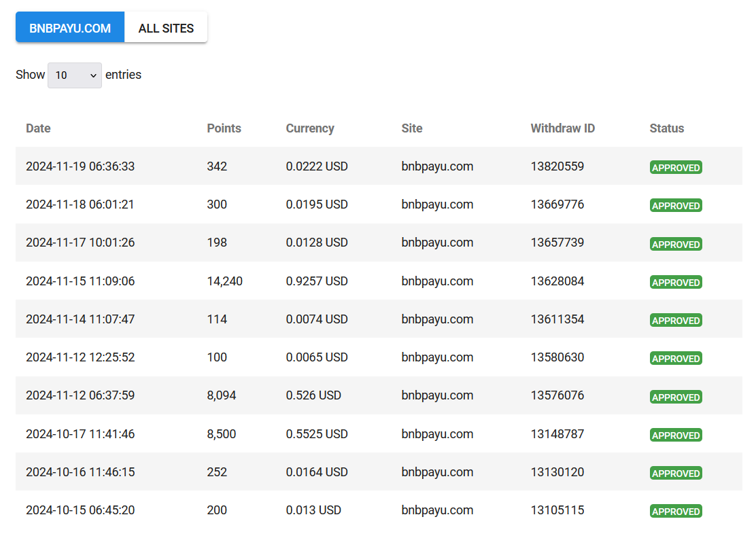
Task: Click withdraw ID 13628084
Action: click(x=557, y=281)
